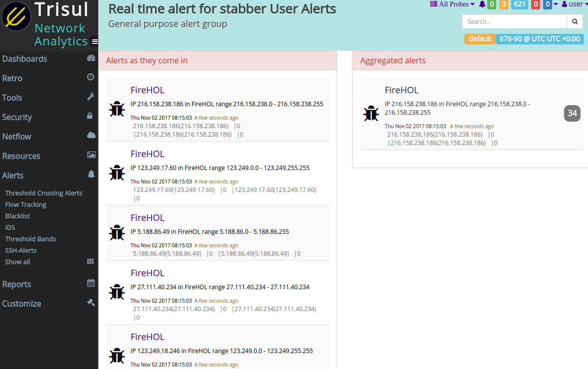588x369 pixels.
Task: Click the Retro clock icon
Action: click(91, 77)
